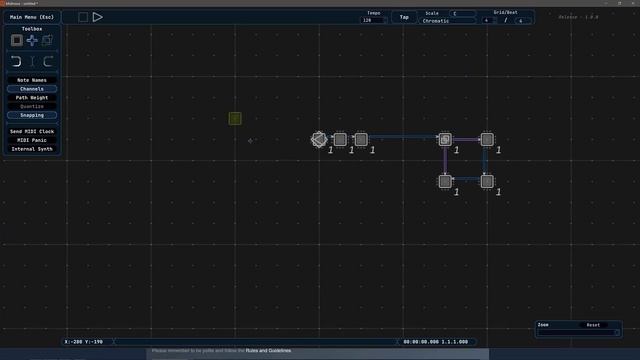Click the purple path between top square nodes
Image resolution: width=640 pixels, height=360 pixels.
click(466, 140)
